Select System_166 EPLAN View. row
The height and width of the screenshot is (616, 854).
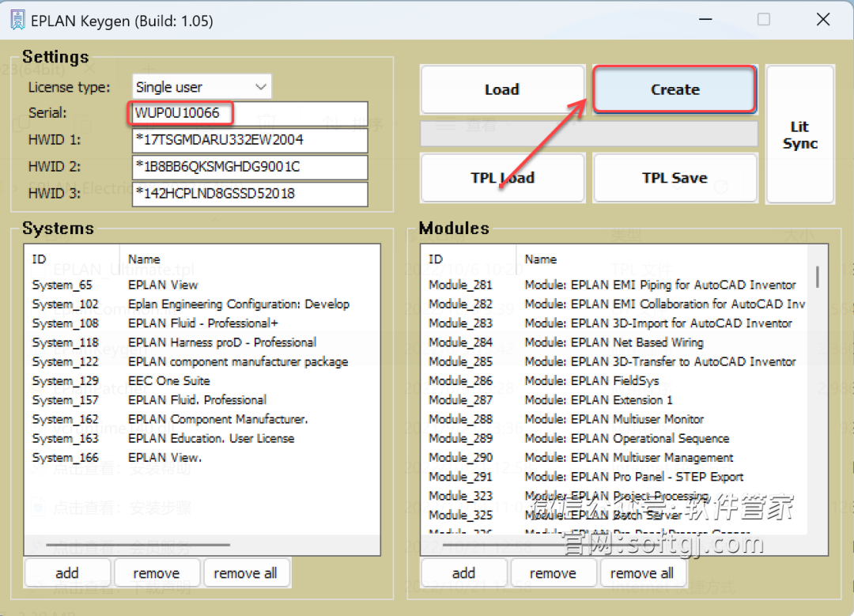coord(202,458)
